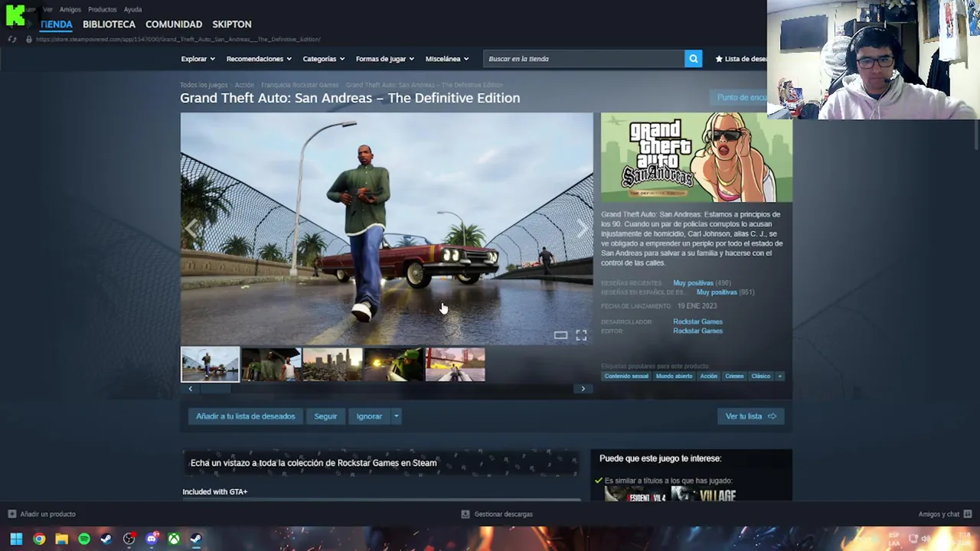Click Añadir a tu lista de deseados

pyautogui.click(x=245, y=416)
